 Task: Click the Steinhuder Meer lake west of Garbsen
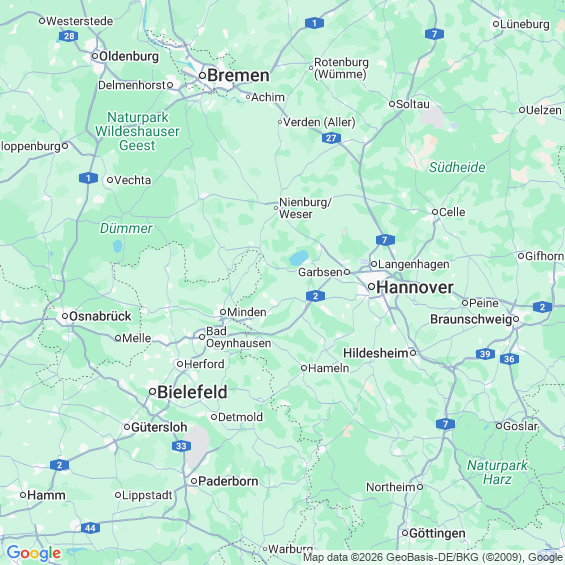click(299, 258)
